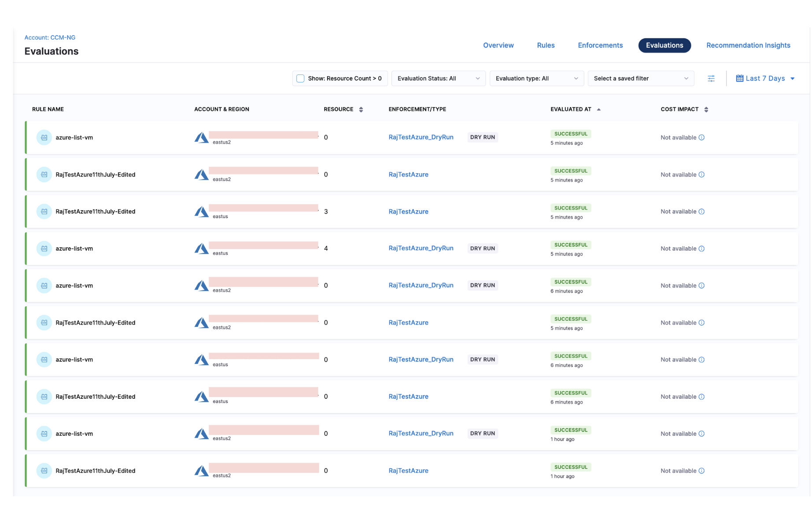Open the Evaluation Status dropdown
The width and height of the screenshot is (812, 512).
click(x=438, y=78)
